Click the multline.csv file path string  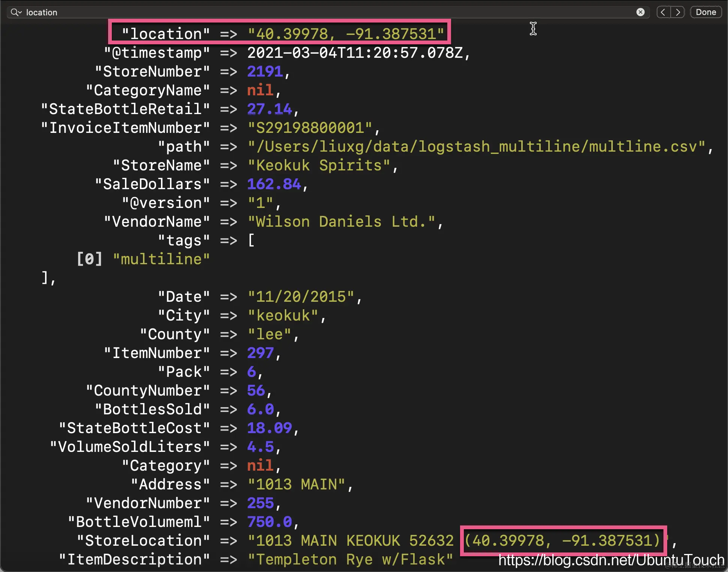(477, 147)
